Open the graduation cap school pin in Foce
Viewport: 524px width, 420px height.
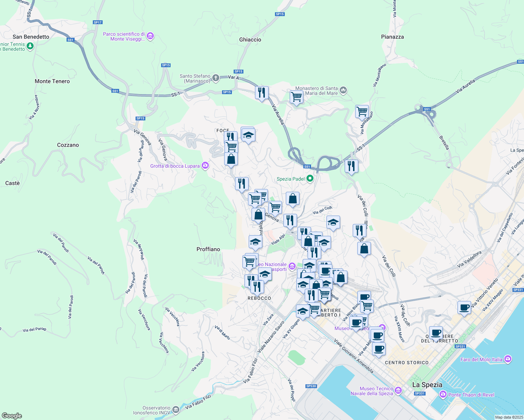click(248, 135)
